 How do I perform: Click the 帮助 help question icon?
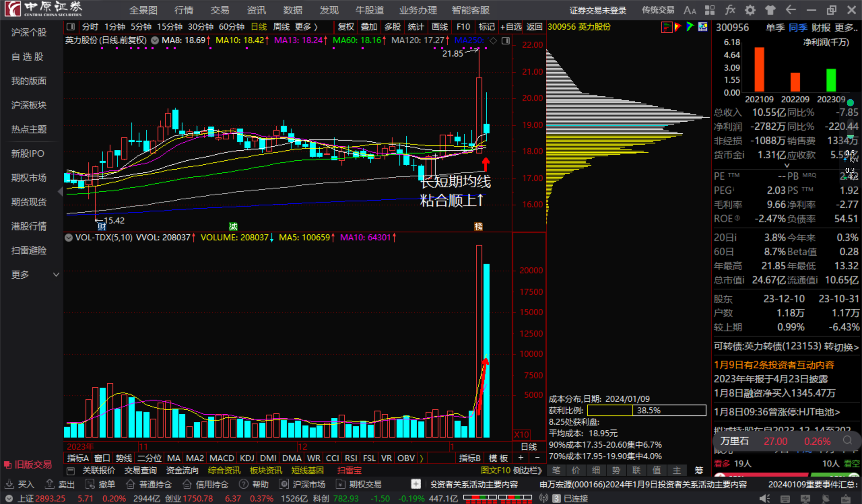[244, 484]
